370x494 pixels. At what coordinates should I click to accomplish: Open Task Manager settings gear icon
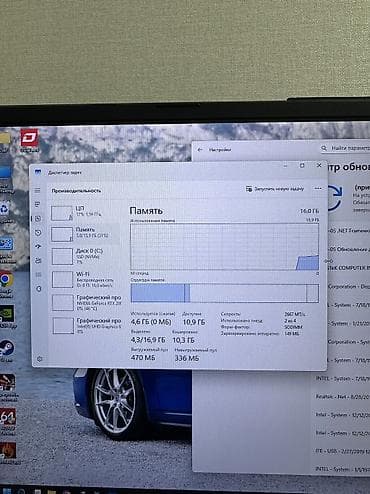[40, 359]
